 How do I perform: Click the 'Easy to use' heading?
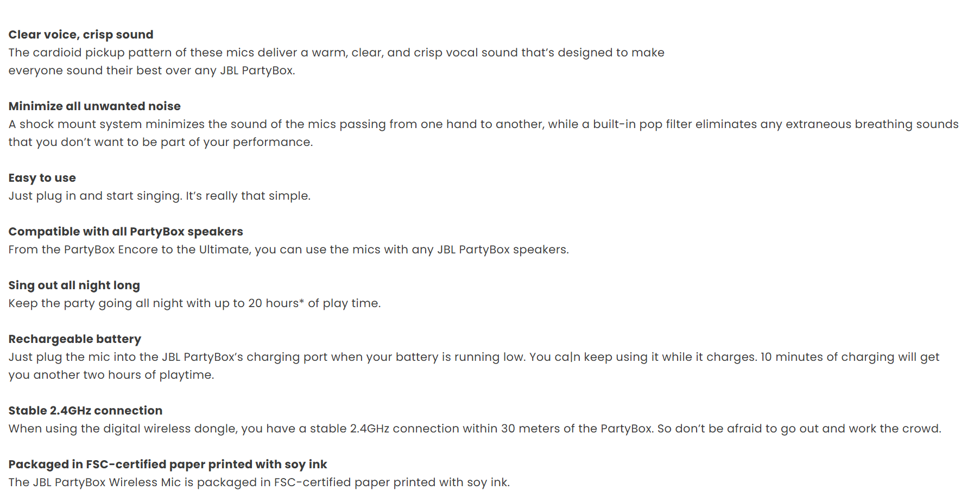42,178
